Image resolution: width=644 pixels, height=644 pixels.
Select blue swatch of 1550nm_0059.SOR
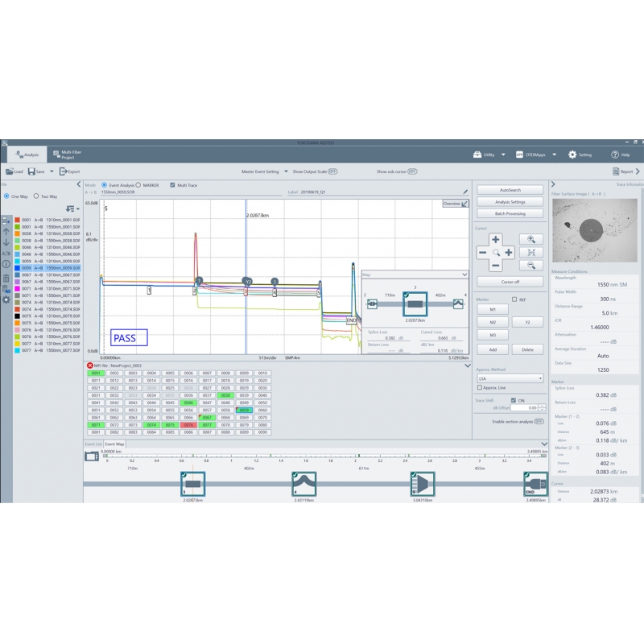(17, 268)
